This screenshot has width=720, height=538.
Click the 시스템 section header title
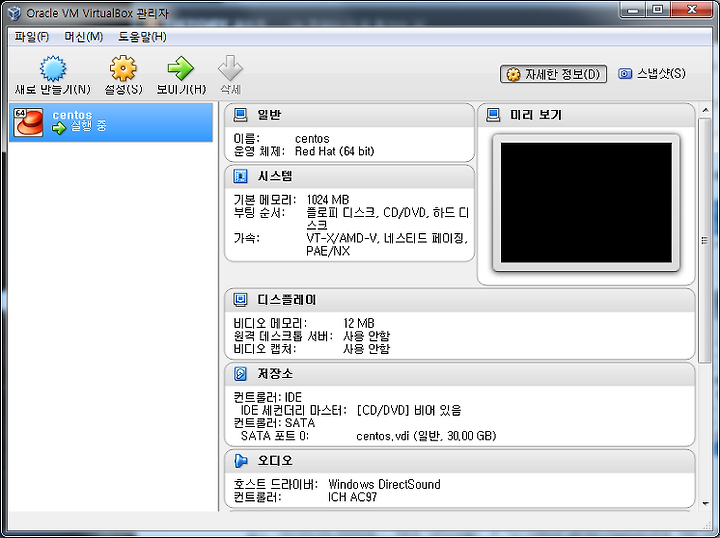click(275, 176)
